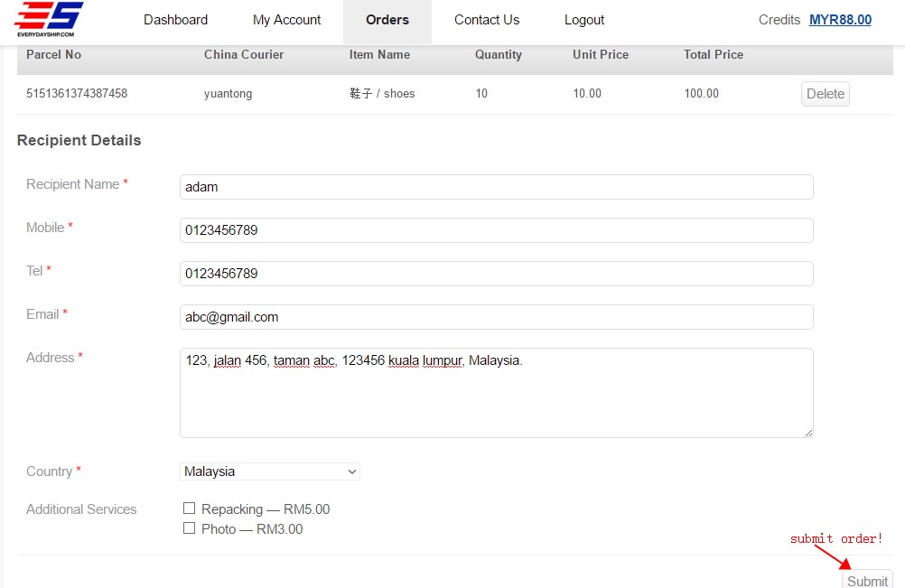Open the Contact Us page
This screenshot has height=588, width=905.
pos(487,20)
